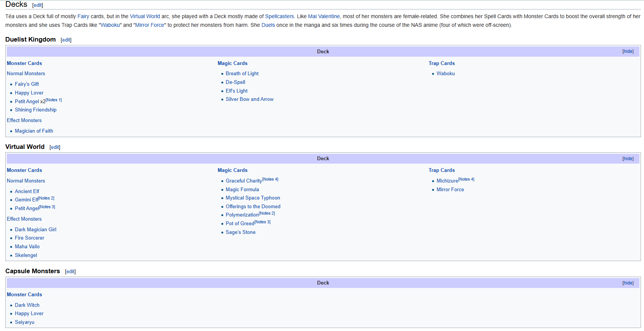This screenshot has height=331, width=644.
Task: Open Effect Monsters link under Duelist Kingdom
Action: coord(24,121)
